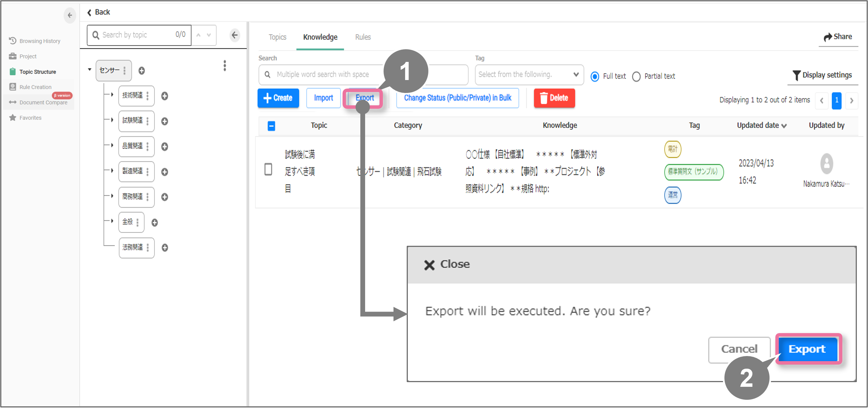Switch to the Rules tab
This screenshot has height=408, width=868.
point(363,37)
